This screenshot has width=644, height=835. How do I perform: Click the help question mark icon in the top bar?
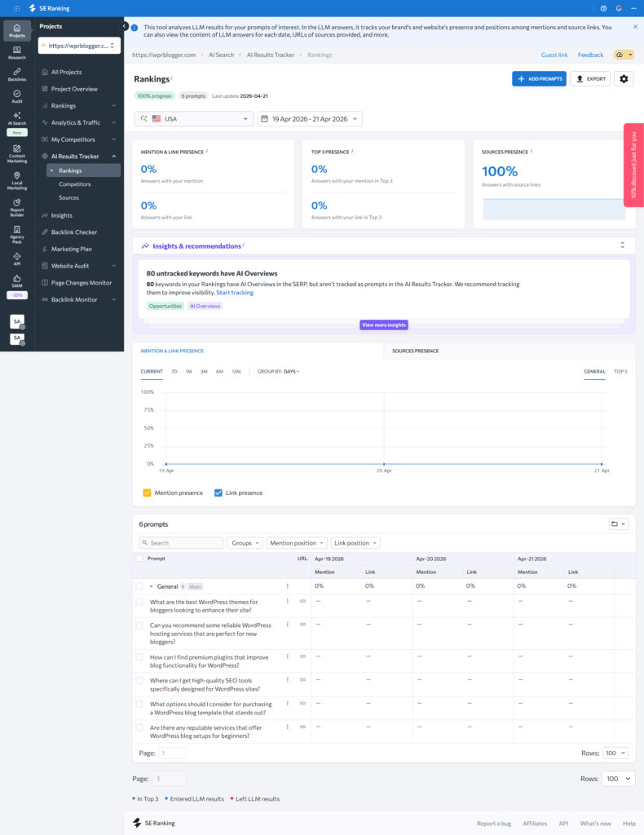point(603,8)
